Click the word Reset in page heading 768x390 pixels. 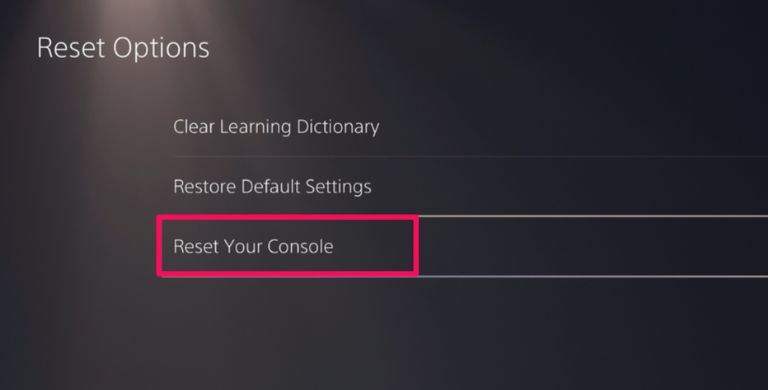[x=72, y=48]
